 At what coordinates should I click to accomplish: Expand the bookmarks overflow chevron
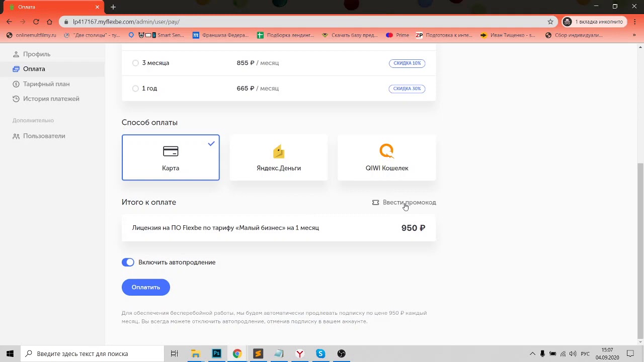634,35
